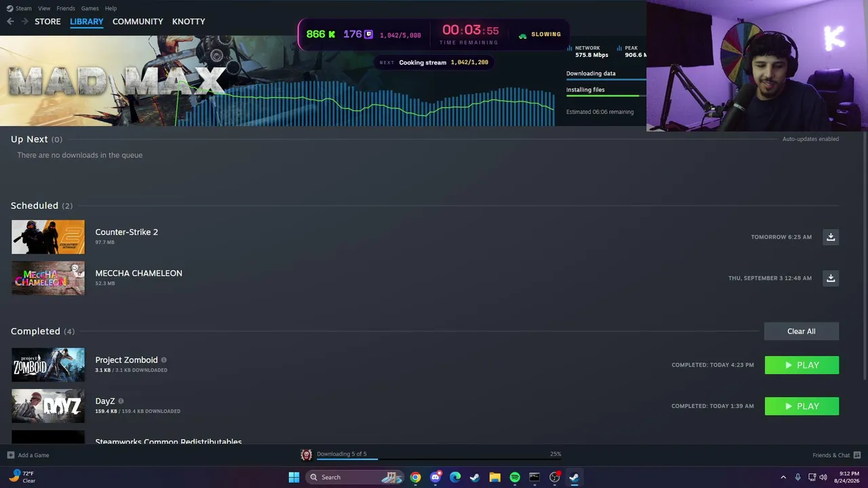Image resolution: width=868 pixels, height=488 pixels.
Task: Open the network icon in the system tray
Action: pyautogui.click(x=811, y=477)
